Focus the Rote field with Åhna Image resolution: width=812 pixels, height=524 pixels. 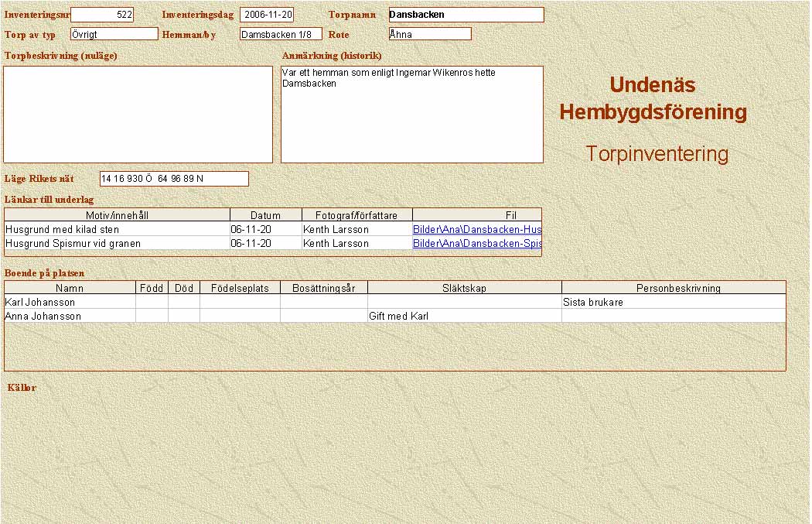[430, 34]
